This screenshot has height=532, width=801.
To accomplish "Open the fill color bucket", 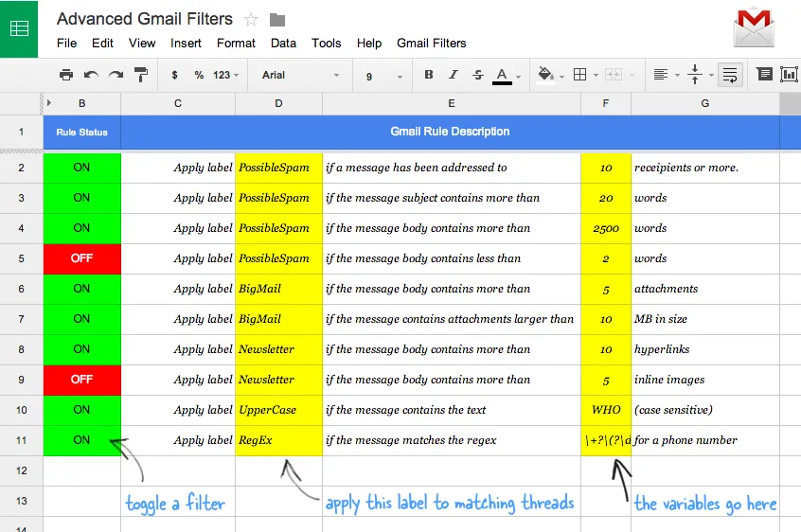I will 545,75.
